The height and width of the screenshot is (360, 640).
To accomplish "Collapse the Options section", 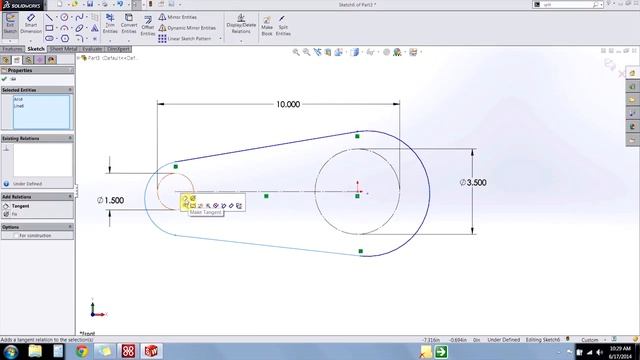I will click(70, 227).
